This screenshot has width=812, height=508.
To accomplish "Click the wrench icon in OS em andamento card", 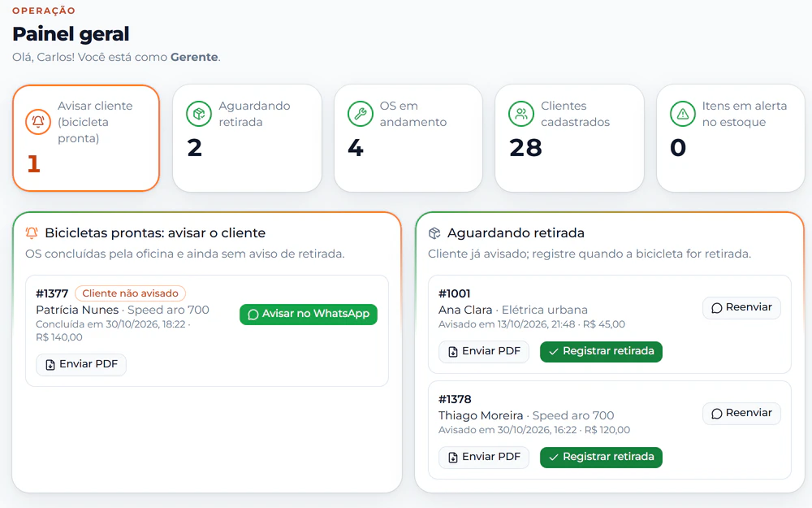I will (x=361, y=114).
